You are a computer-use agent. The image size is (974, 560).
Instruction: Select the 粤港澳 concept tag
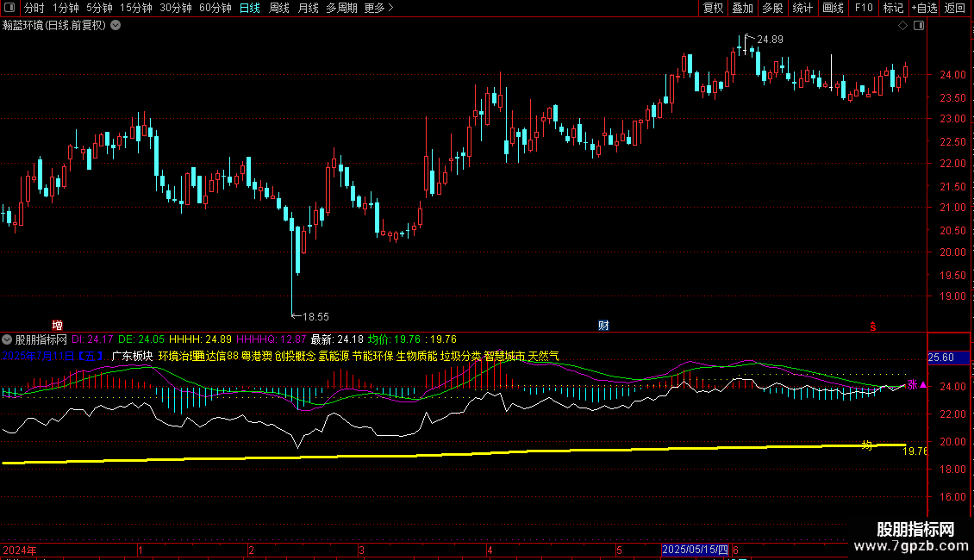click(257, 357)
